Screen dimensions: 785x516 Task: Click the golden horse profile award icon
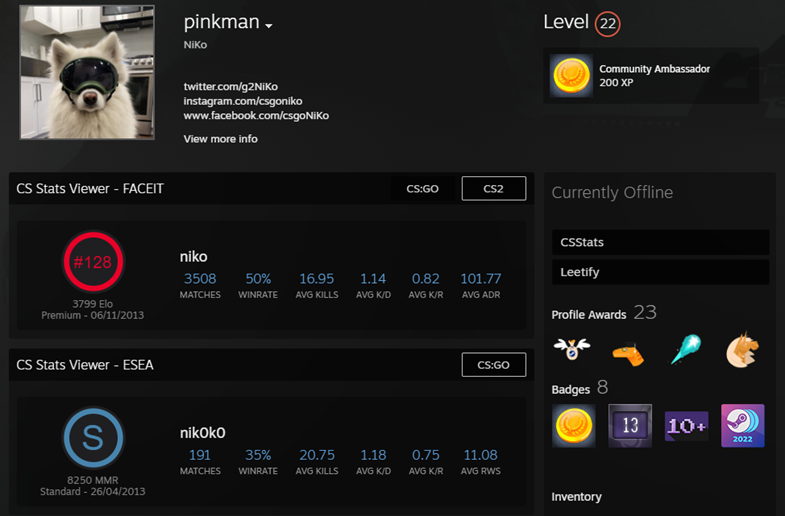click(742, 349)
